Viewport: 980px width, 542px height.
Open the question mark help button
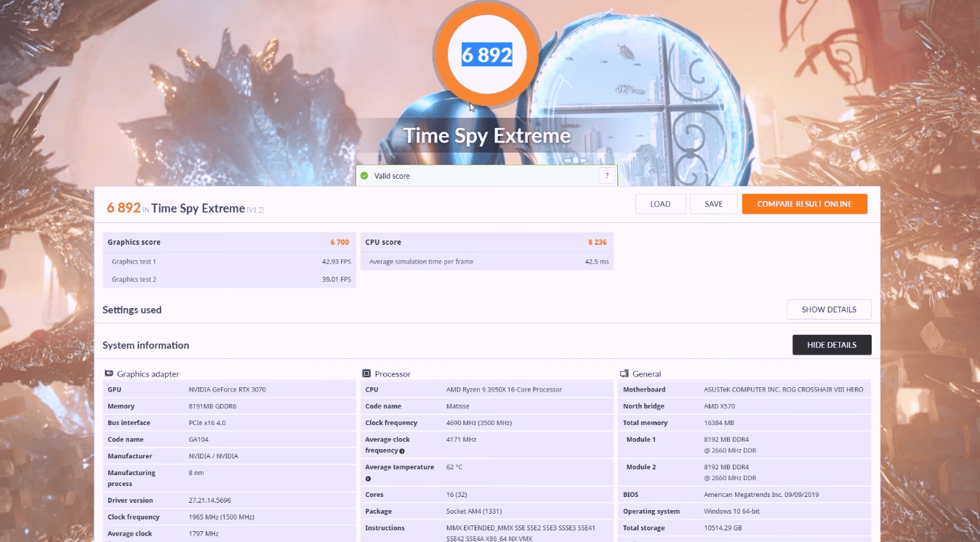click(606, 176)
